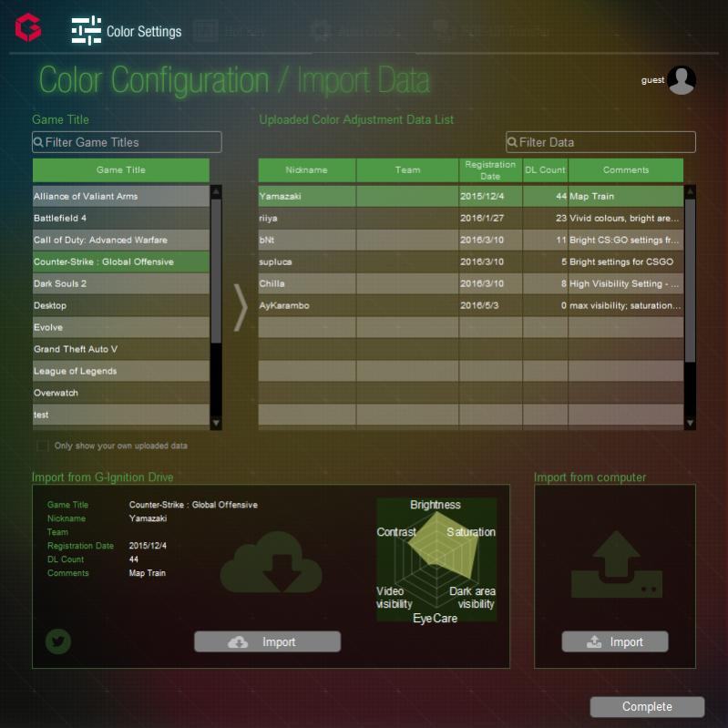Click the Complete button
Image resolution: width=728 pixels, height=728 pixels.
[x=647, y=707]
